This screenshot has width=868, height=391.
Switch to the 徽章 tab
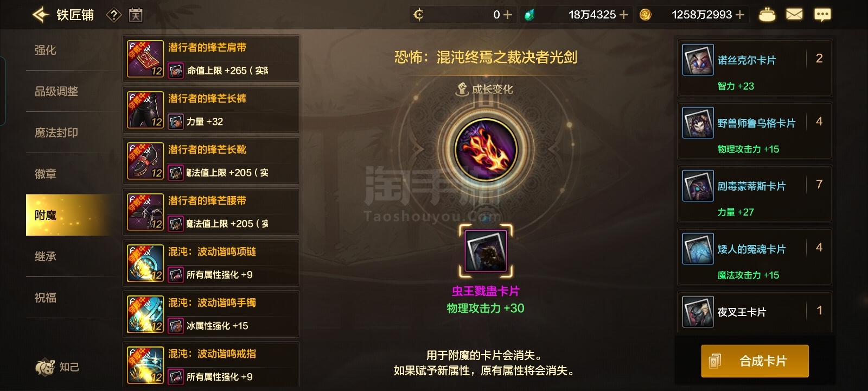click(46, 174)
